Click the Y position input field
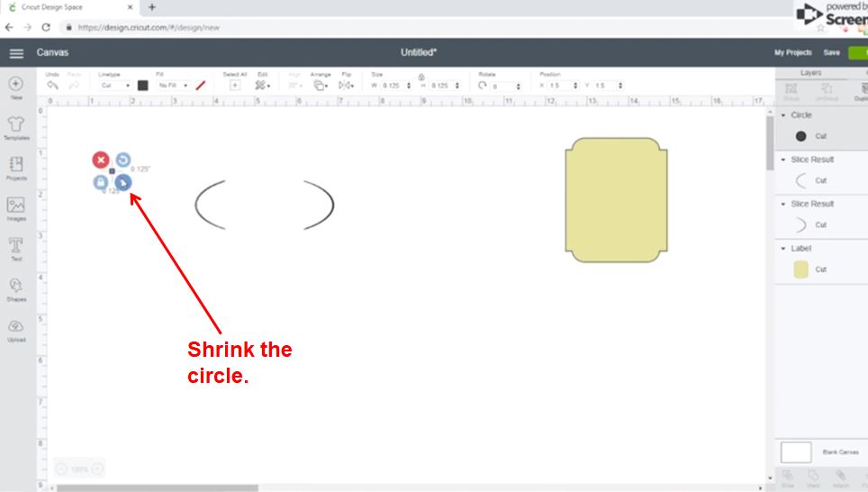Screen dimensions: 868x492 603,86
